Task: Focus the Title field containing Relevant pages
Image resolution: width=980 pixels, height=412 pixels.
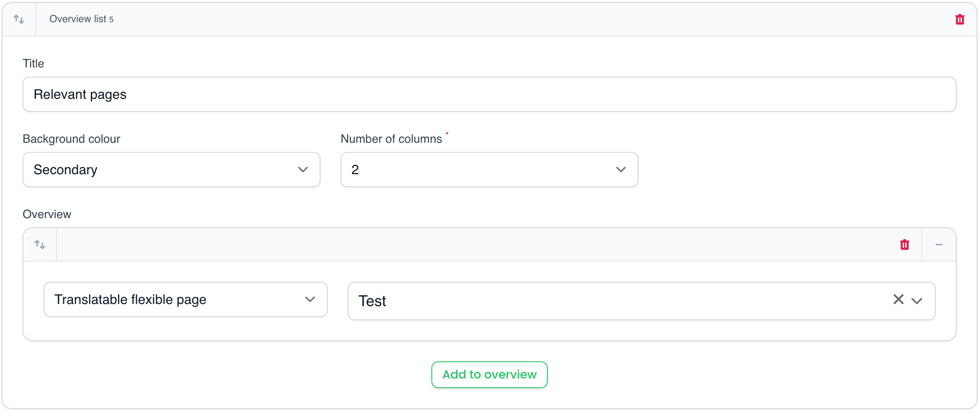Action: coord(489,94)
